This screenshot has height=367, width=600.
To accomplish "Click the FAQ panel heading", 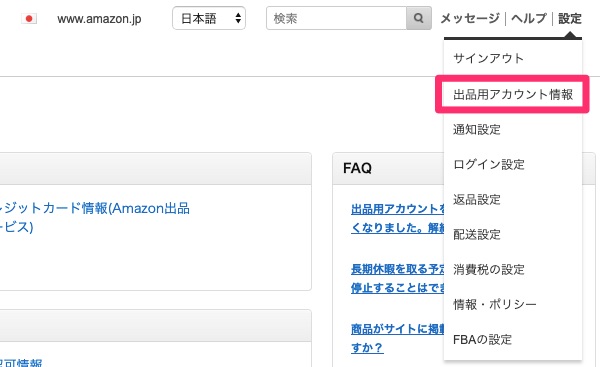I will tap(357, 168).
